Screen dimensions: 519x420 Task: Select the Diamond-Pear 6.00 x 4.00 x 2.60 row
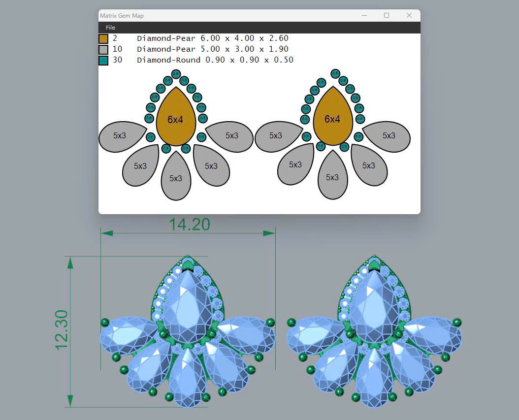[212, 38]
